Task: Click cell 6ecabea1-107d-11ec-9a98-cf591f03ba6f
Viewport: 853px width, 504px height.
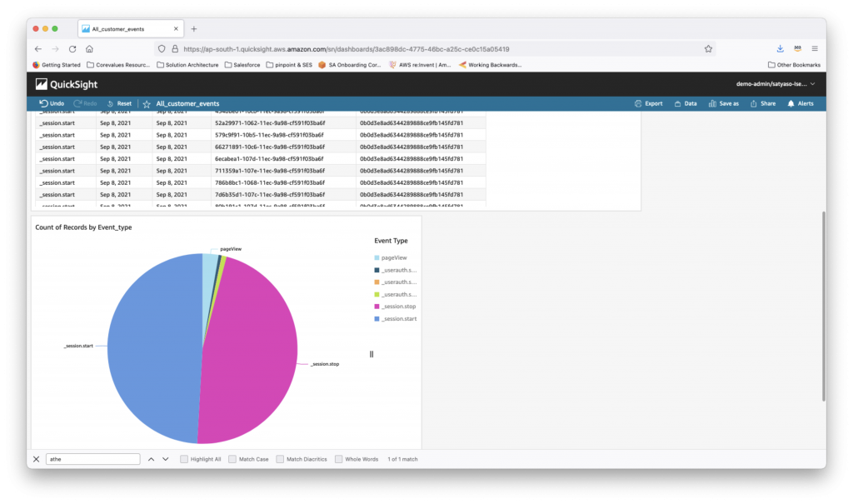Action: point(269,159)
